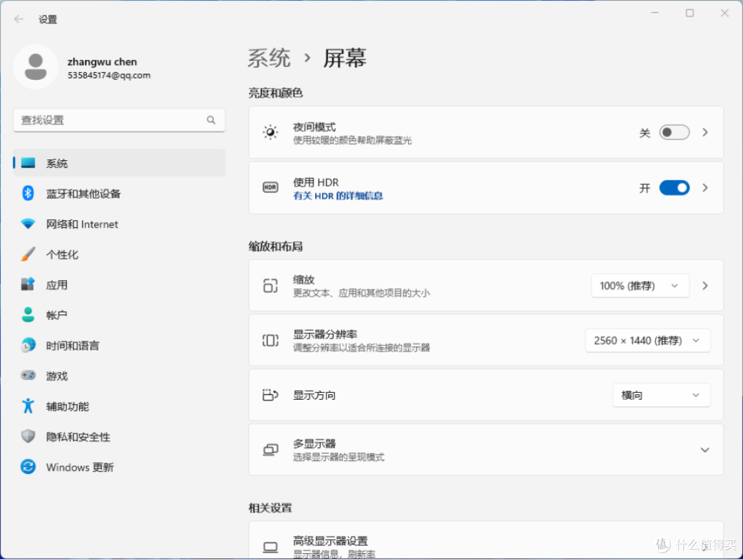Click the Bluetooth icon in sidebar
The height and width of the screenshot is (560, 743).
(28, 193)
